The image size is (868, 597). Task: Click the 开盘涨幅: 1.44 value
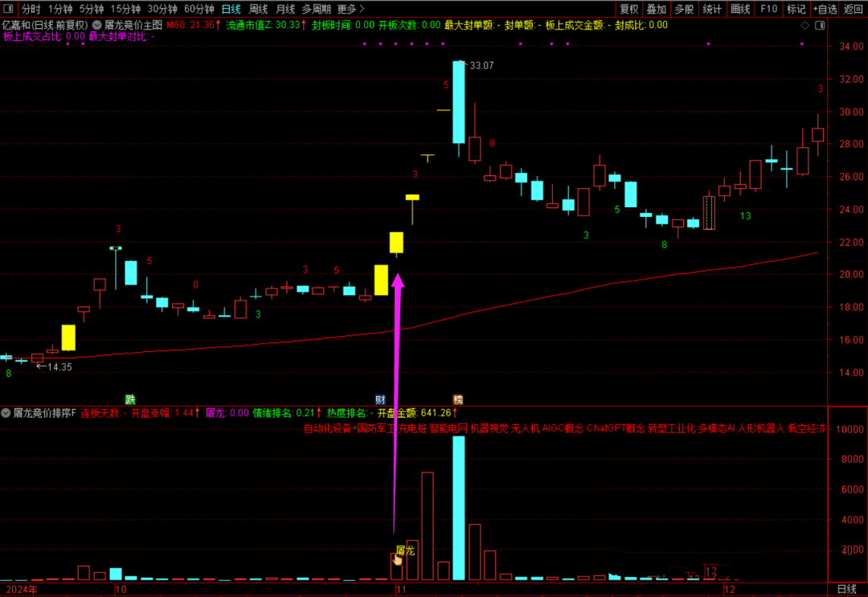click(166, 413)
